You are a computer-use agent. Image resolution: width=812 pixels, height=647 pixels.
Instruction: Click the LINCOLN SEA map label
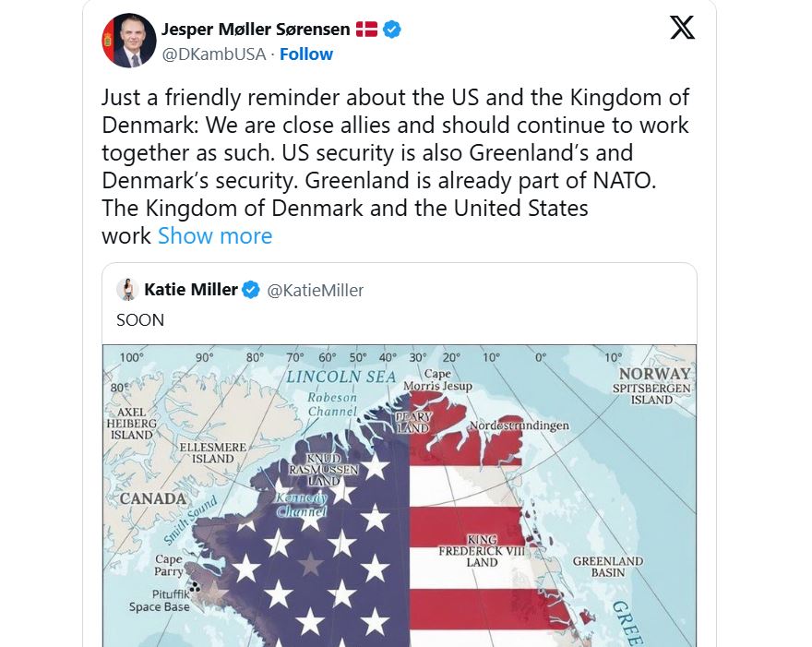340,377
